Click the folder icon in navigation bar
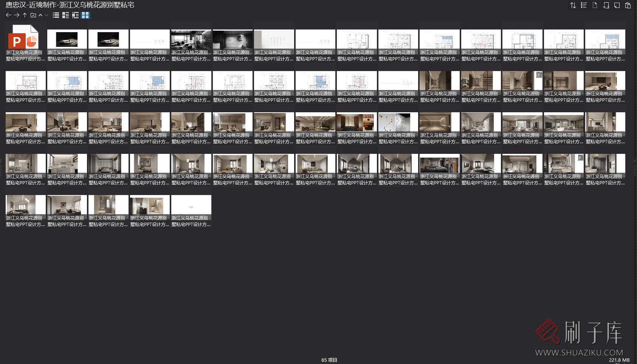 (33, 15)
